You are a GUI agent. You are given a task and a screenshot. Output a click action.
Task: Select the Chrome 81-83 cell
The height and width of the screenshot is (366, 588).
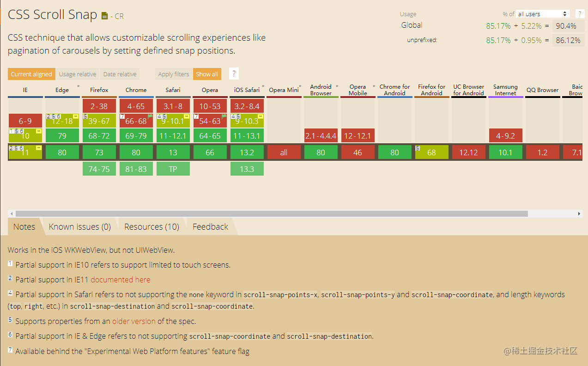[x=136, y=169]
